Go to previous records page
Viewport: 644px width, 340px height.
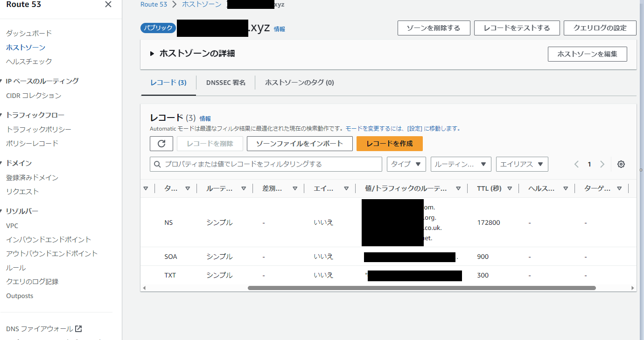[x=576, y=164]
